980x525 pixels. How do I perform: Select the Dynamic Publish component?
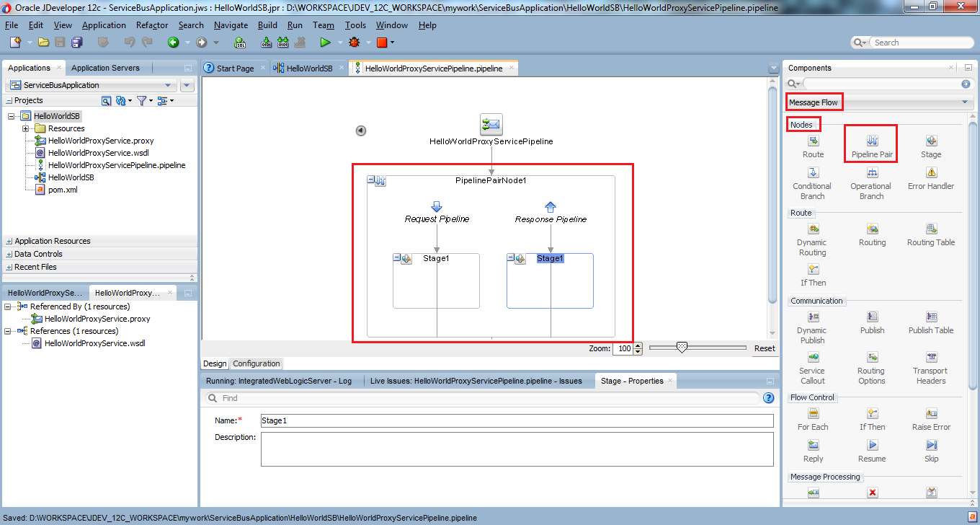813,328
